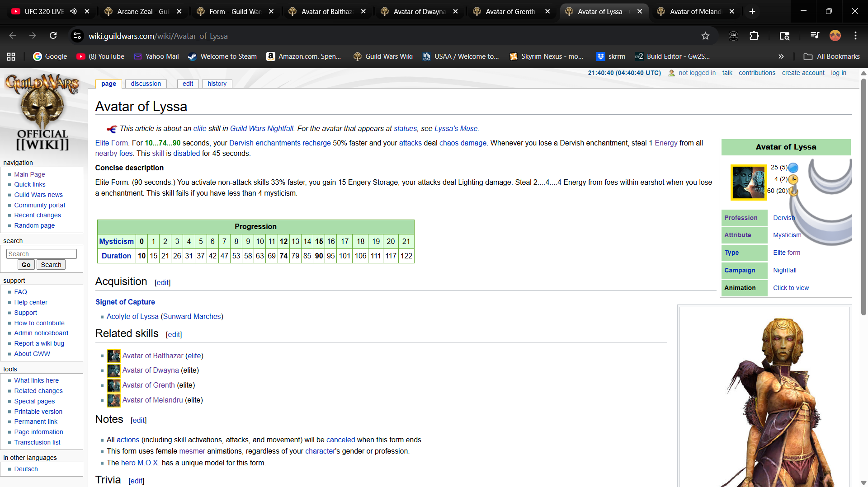Open the Amazon.com bookmark
Screen dimensions: 868x487
(x=304, y=56)
